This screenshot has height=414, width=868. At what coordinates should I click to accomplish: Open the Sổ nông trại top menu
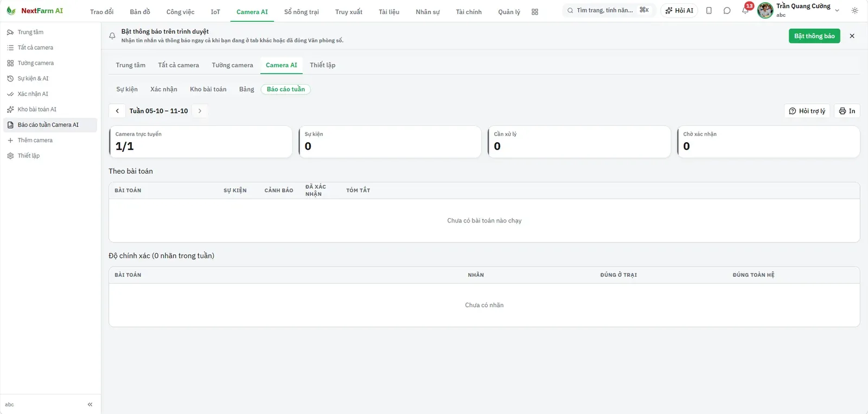302,12
